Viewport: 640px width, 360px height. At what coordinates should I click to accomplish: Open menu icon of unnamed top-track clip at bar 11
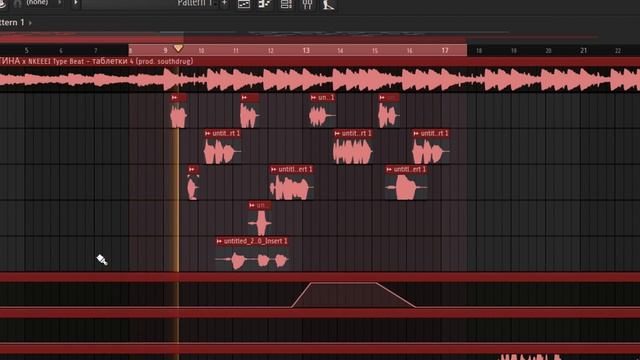tap(244, 98)
